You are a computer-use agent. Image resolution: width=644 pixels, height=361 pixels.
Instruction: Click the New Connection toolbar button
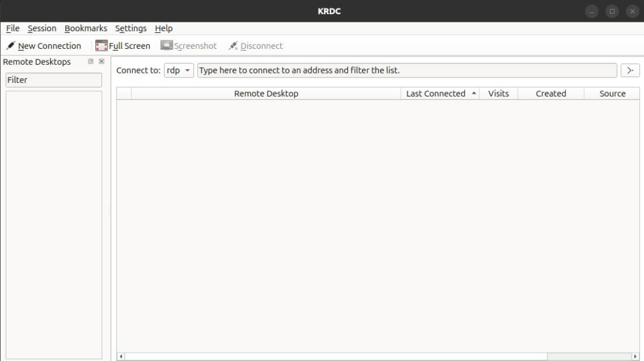pos(43,46)
